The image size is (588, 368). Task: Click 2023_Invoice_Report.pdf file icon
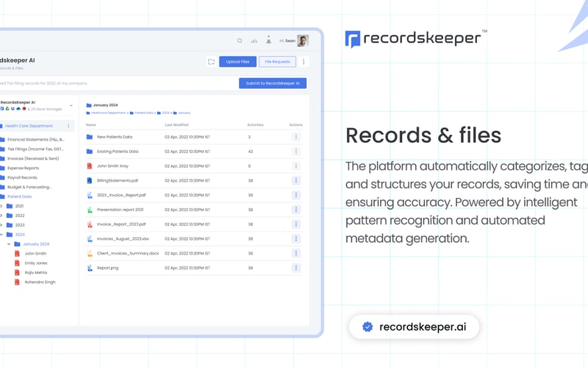(90, 195)
